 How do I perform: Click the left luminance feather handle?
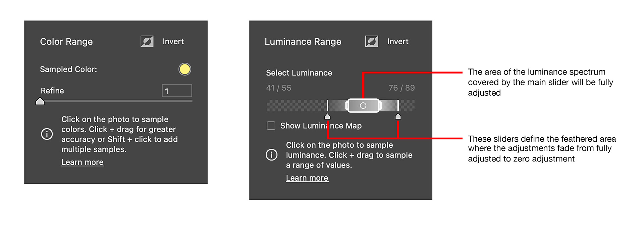coord(327,116)
